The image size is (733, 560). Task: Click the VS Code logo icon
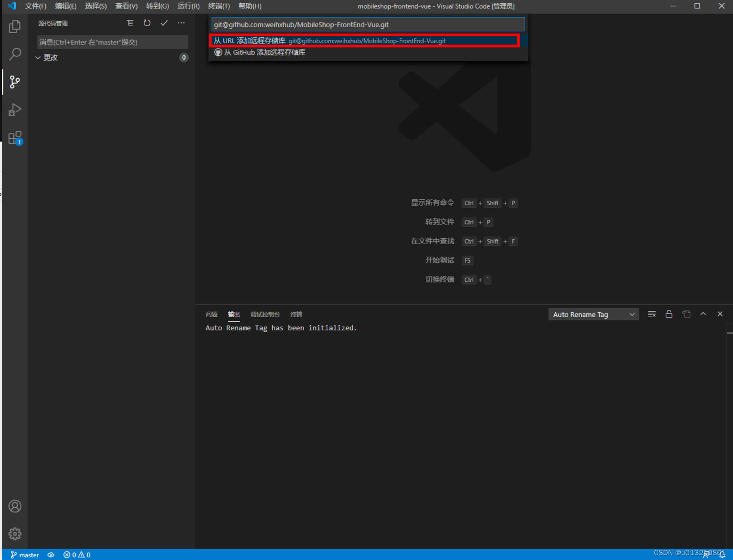tap(12, 6)
